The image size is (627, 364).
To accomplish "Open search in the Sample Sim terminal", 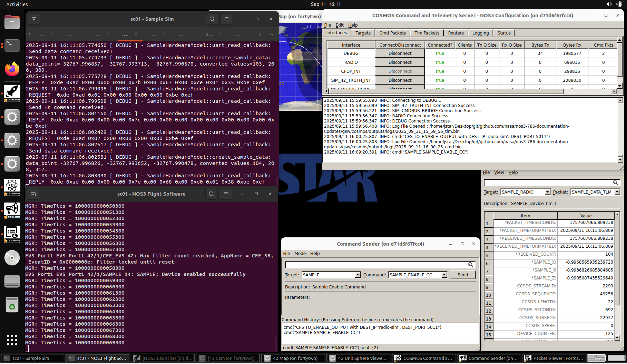I will pyautogui.click(x=212, y=19).
